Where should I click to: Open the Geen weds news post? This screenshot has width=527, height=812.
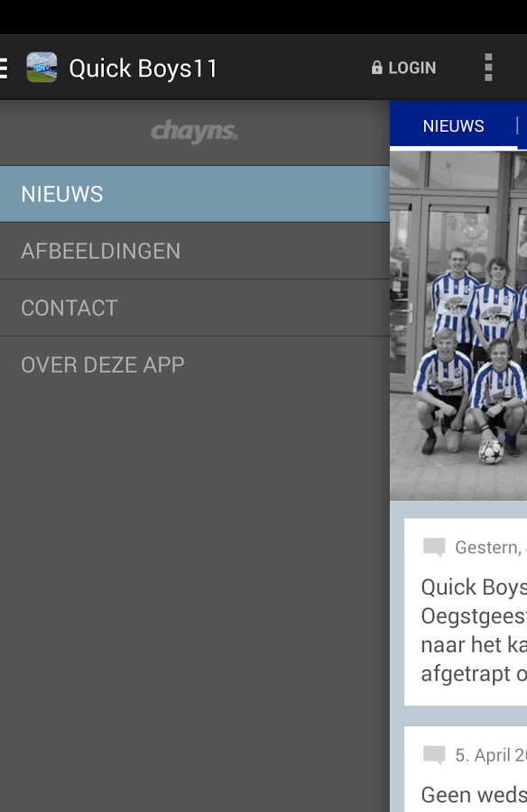[x=466, y=770]
